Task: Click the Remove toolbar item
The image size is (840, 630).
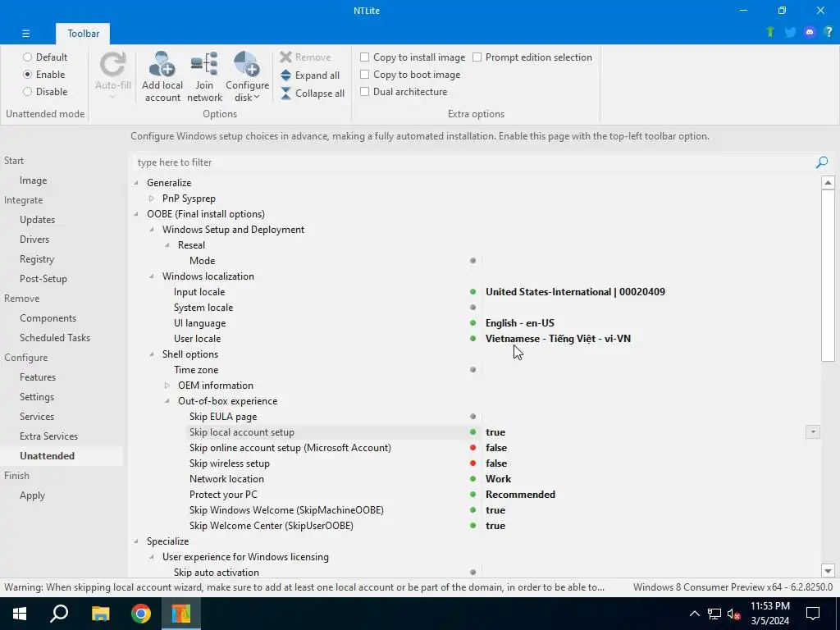Action: tap(305, 57)
